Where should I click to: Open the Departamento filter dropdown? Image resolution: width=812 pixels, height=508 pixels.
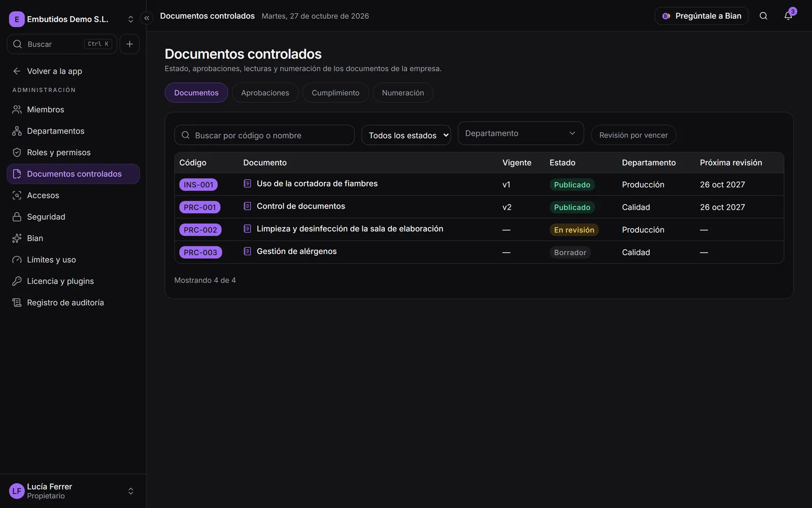click(521, 133)
